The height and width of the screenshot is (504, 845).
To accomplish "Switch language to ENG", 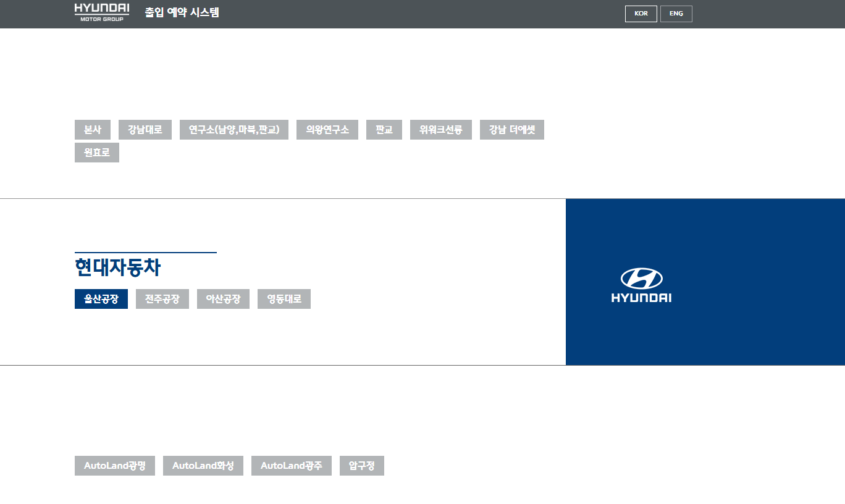I will point(676,14).
